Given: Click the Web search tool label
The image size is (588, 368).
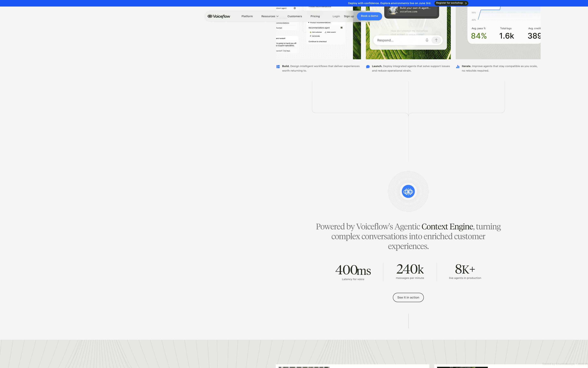Looking at the screenshot, I should point(331,32).
